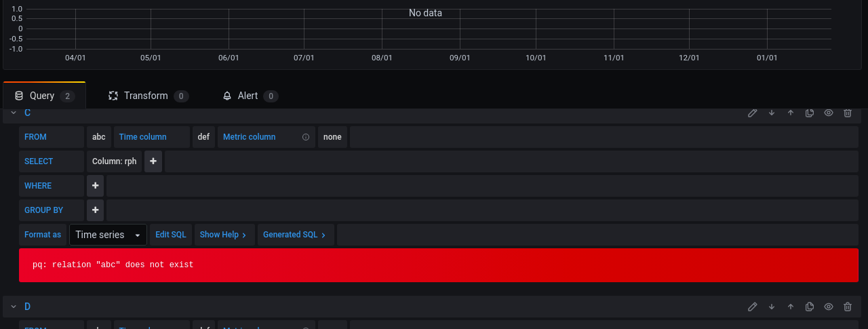Move query D up
The width and height of the screenshot is (868, 329).
click(x=790, y=307)
